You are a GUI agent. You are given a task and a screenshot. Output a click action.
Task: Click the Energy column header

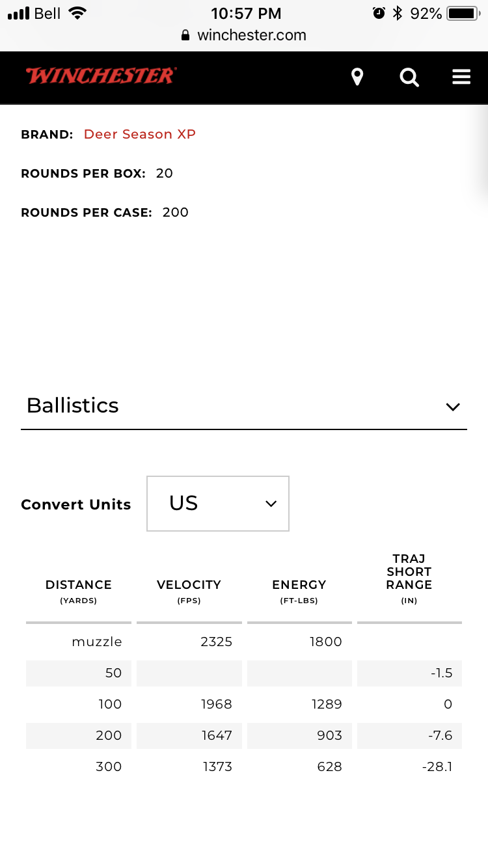(299, 591)
